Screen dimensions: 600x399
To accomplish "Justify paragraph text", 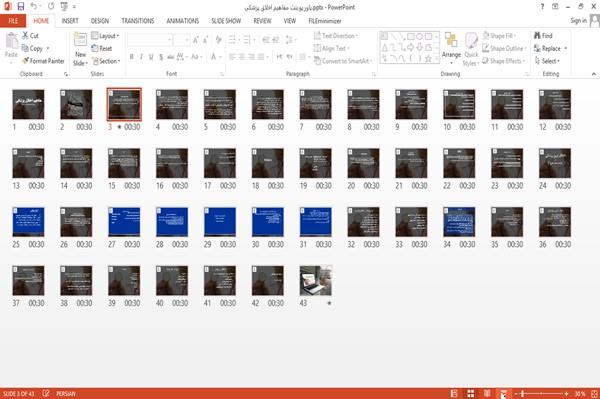I will tap(261, 57).
